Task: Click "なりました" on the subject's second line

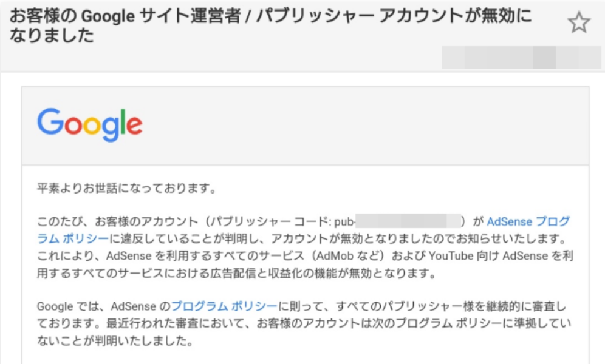Action: pyautogui.click(x=52, y=35)
